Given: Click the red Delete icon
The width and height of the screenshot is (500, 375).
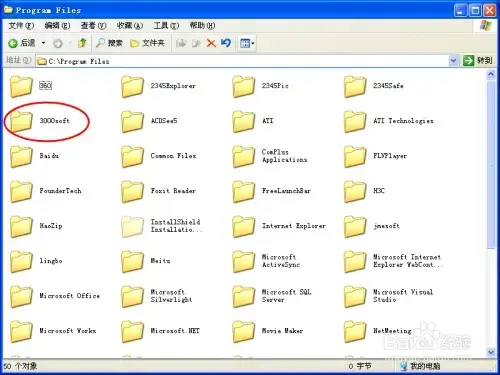Looking at the screenshot, I should point(211,43).
